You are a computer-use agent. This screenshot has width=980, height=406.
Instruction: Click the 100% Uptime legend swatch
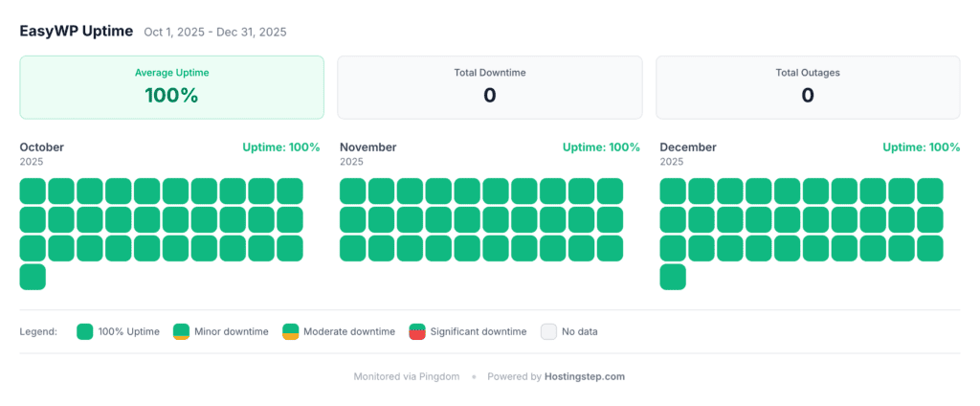click(85, 332)
